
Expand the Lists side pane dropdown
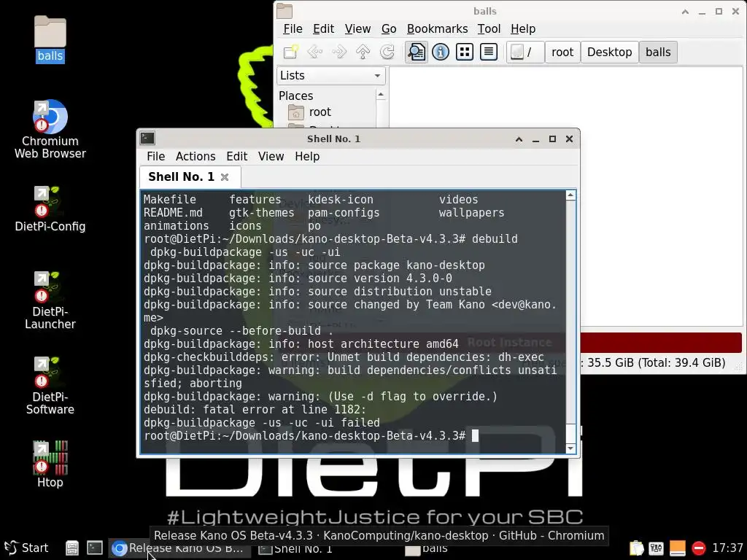pos(331,76)
